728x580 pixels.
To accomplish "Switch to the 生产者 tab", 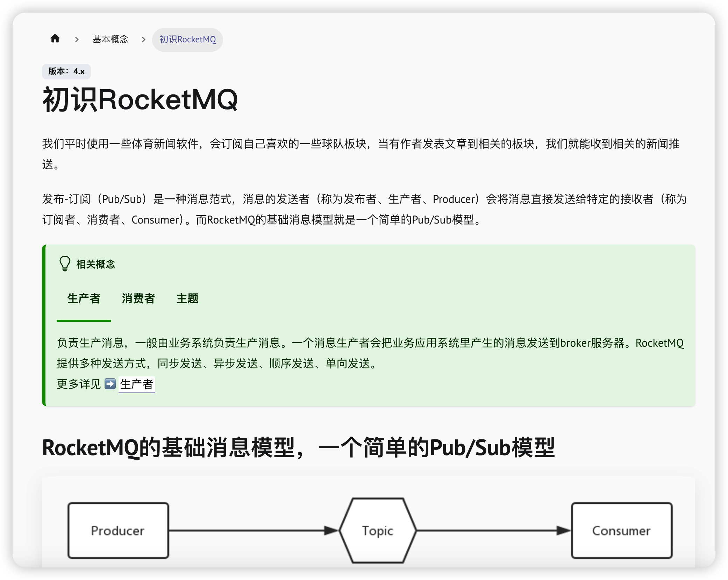I will [84, 299].
